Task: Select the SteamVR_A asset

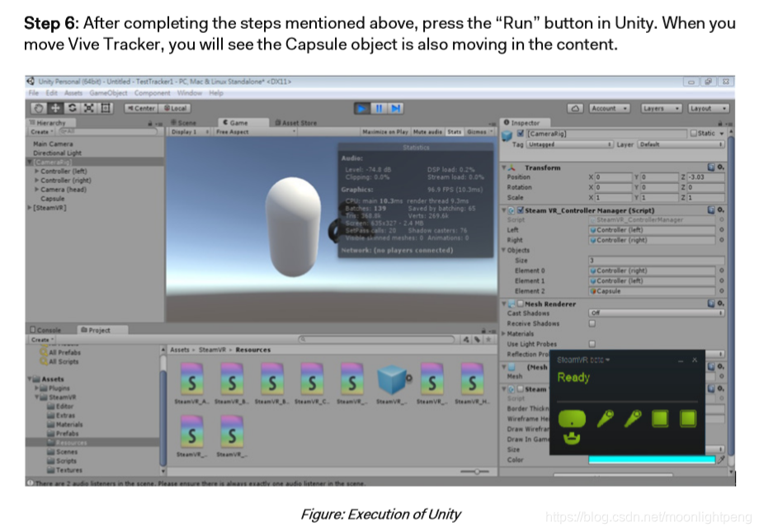Action: 192,384
